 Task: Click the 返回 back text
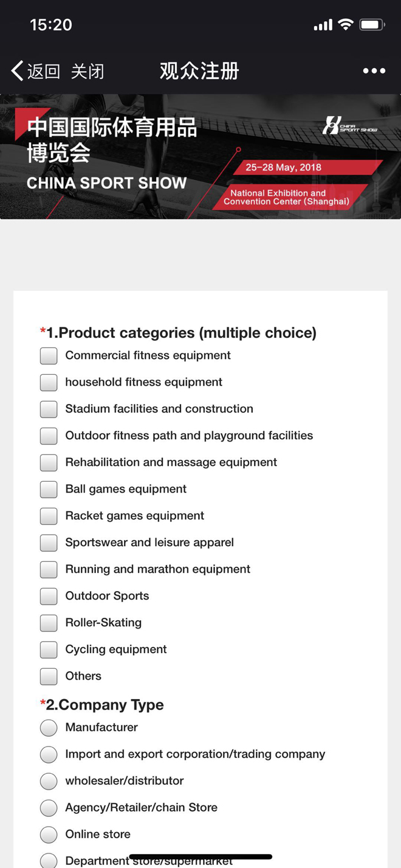pyautogui.click(x=44, y=71)
